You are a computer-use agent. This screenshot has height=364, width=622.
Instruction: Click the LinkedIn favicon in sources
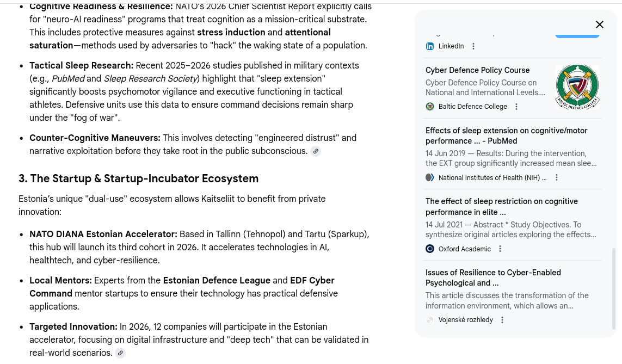click(430, 46)
